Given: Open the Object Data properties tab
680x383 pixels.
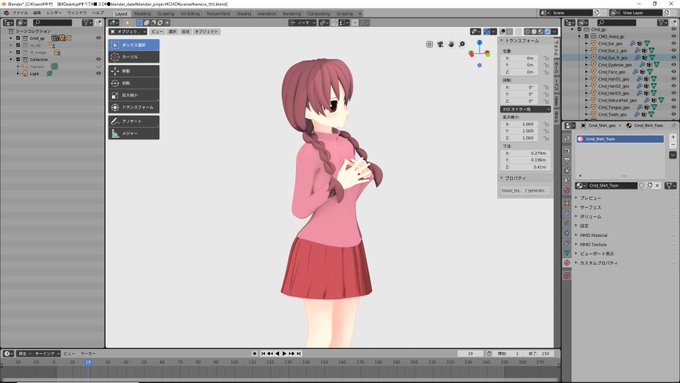Looking at the screenshot, I should 567,253.
